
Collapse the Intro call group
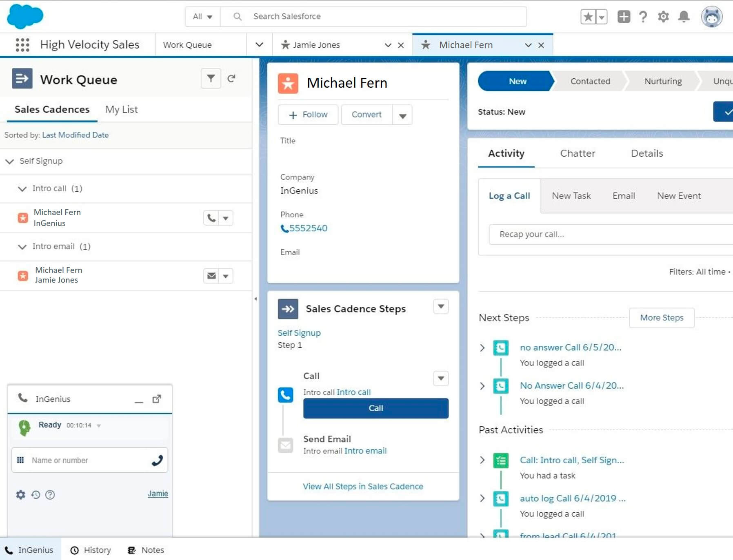pos(22,188)
